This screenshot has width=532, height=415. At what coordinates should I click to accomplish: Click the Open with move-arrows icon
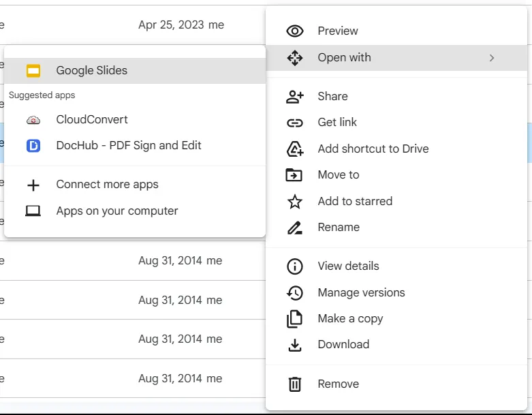pyautogui.click(x=294, y=58)
